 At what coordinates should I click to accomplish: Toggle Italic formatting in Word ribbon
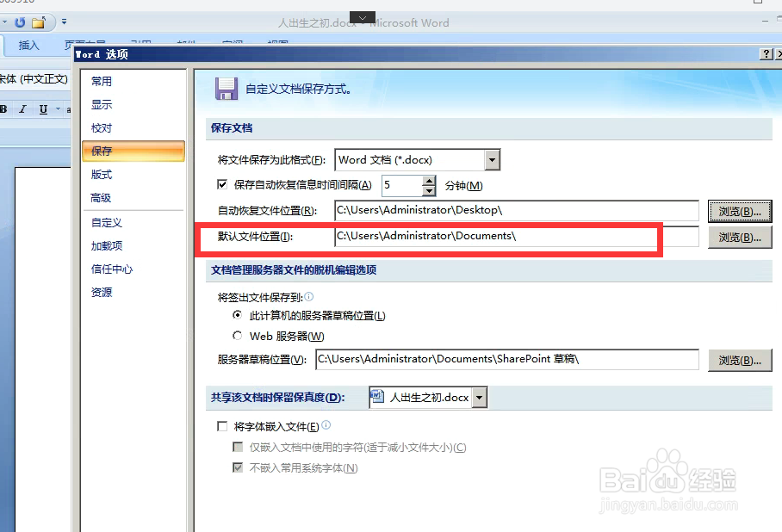22,108
